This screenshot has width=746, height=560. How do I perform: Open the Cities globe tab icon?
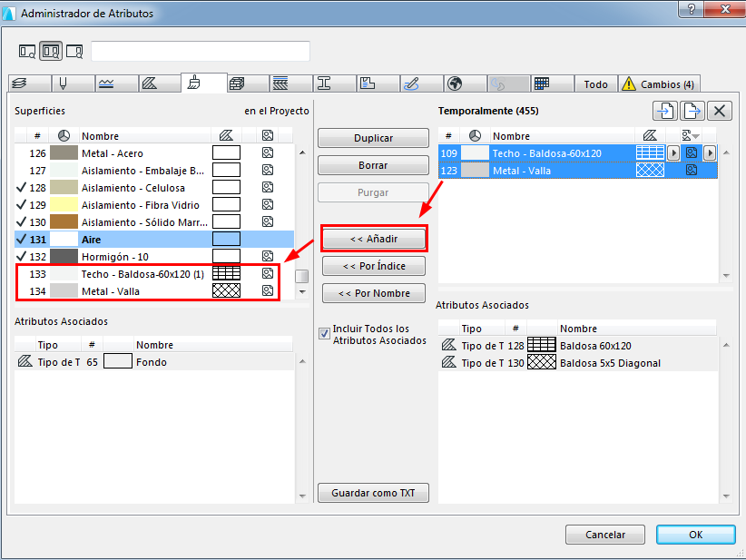(455, 84)
